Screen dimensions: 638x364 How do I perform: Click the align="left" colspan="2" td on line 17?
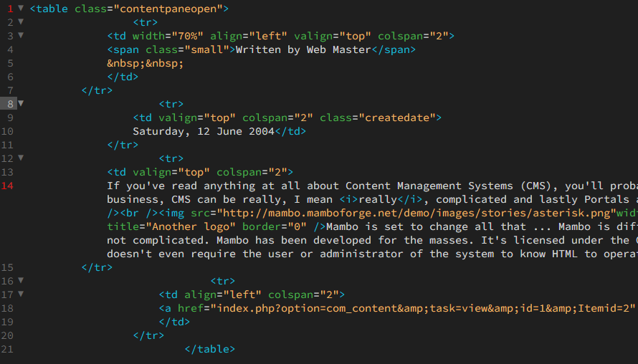252,294
